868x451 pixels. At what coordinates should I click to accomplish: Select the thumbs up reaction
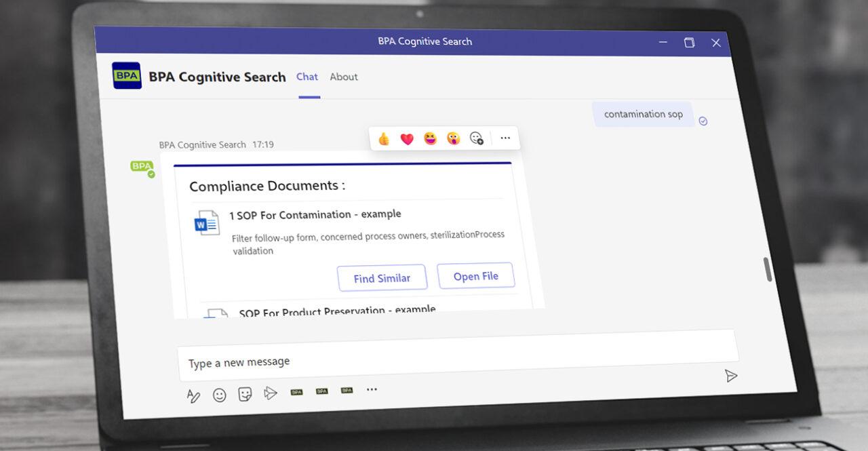pos(382,138)
